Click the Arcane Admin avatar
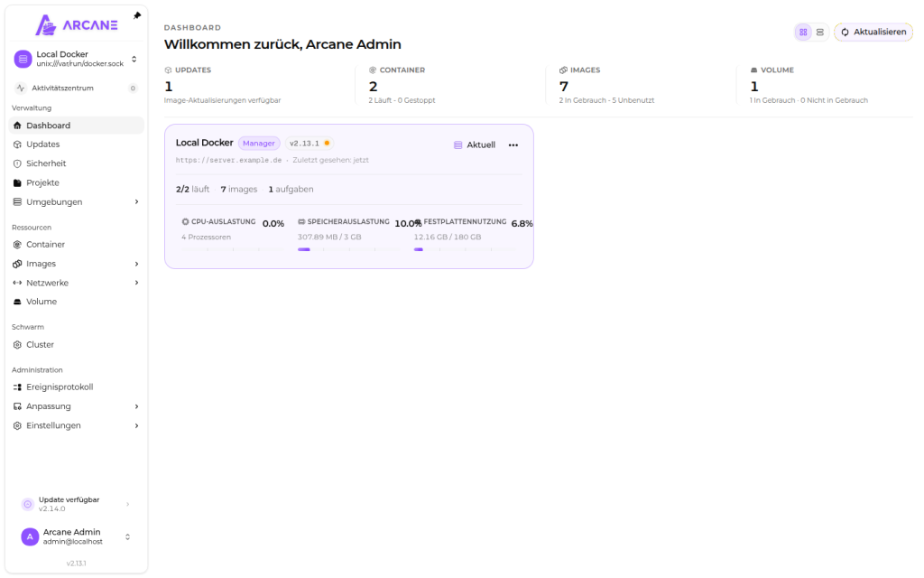Viewport: 924px width, 578px height. pyautogui.click(x=30, y=536)
